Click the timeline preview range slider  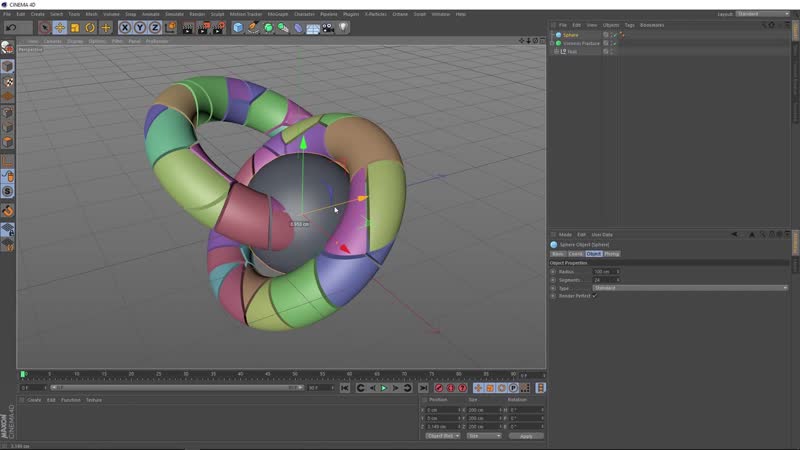[x=177, y=388]
